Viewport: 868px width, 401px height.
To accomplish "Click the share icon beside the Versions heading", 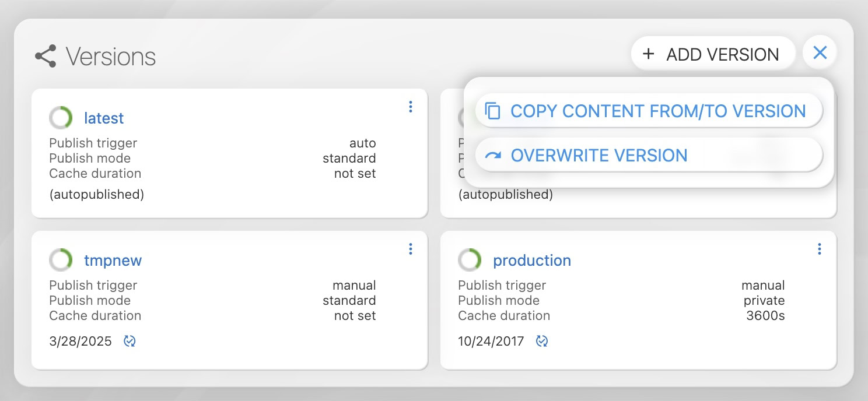I will [45, 56].
